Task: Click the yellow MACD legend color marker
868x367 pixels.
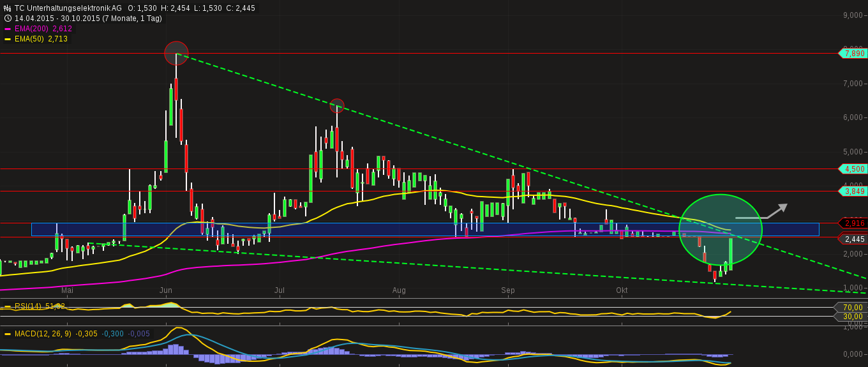Action: click(x=8, y=334)
